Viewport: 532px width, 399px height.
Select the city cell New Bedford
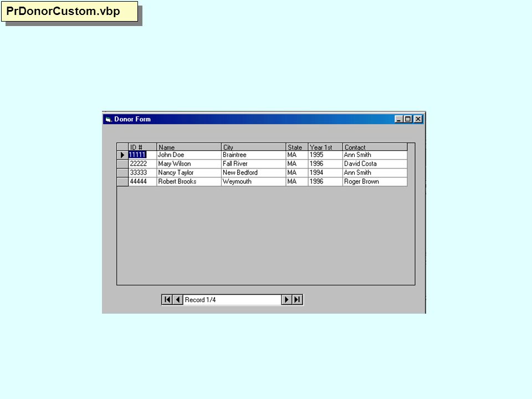[253, 172]
